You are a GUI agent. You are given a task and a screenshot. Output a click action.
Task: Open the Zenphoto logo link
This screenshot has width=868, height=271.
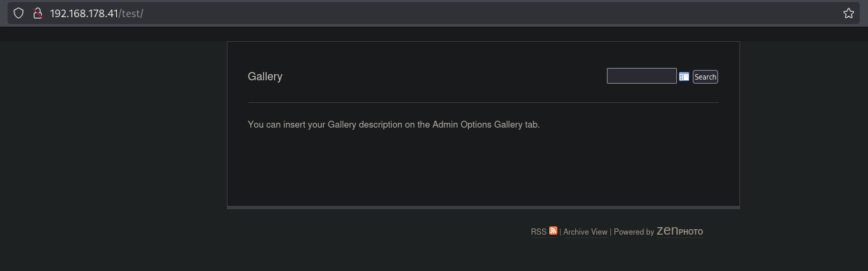pyautogui.click(x=680, y=231)
